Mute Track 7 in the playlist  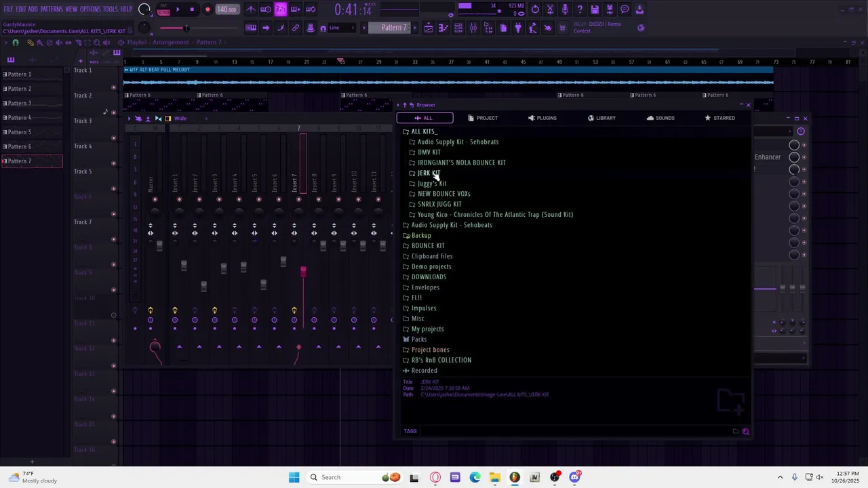[x=113, y=239]
